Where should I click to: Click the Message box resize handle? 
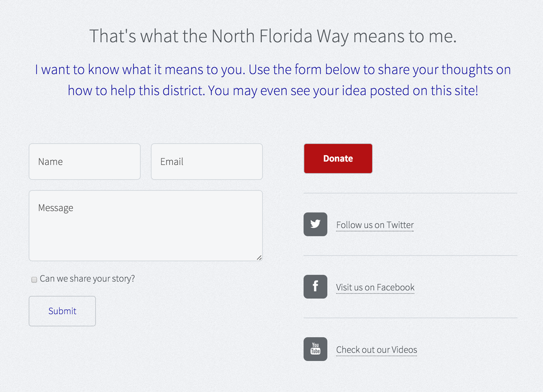point(259,257)
